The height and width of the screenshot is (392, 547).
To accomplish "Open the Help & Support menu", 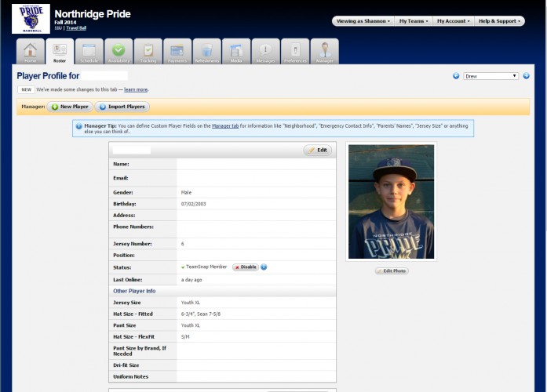I will pyautogui.click(x=499, y=21).
